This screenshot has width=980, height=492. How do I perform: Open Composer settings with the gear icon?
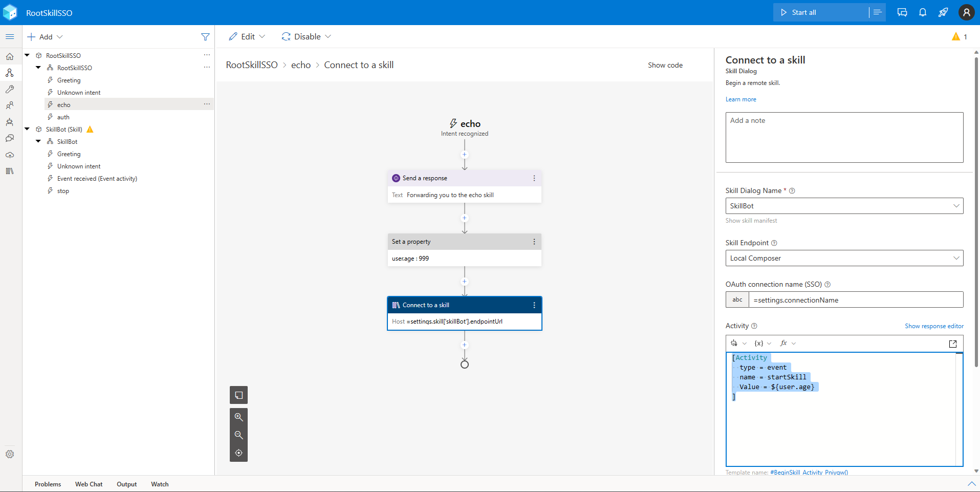click(9, 454)
